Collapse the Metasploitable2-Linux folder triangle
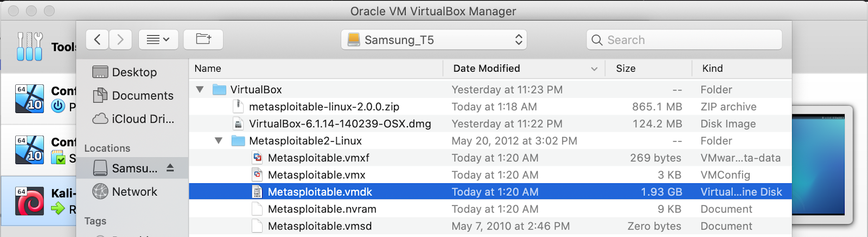Image resolution: width=868 pixels, height=237 pixels. (x=219, y=141)
